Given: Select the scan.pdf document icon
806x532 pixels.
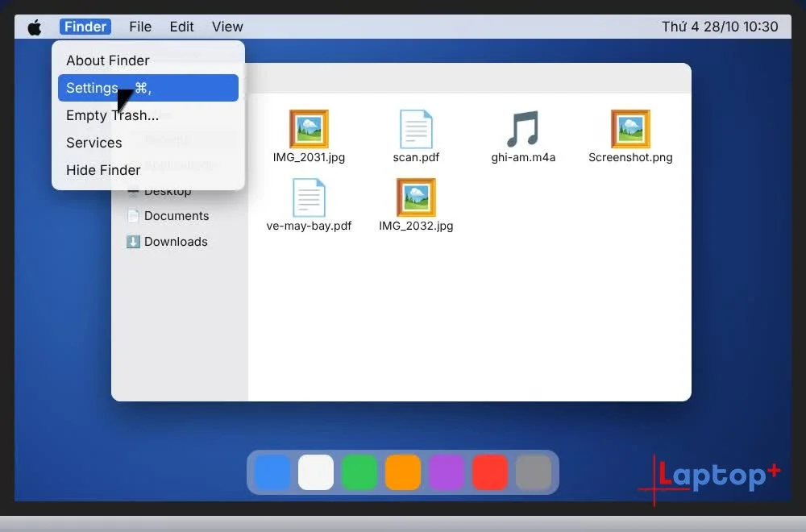Looking at the screenshot, I should (x=416, y=128).
